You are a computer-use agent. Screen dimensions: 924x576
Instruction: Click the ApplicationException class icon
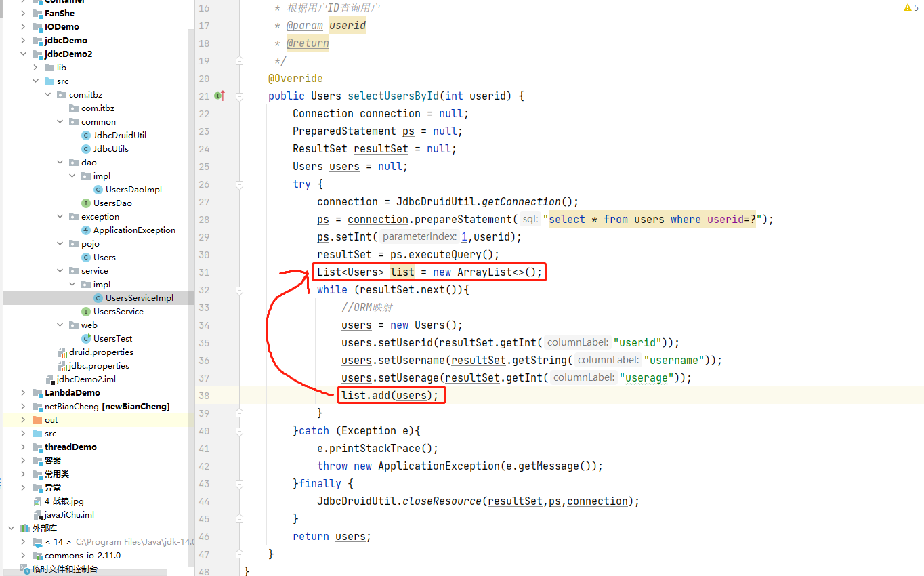tap(86, 230)
